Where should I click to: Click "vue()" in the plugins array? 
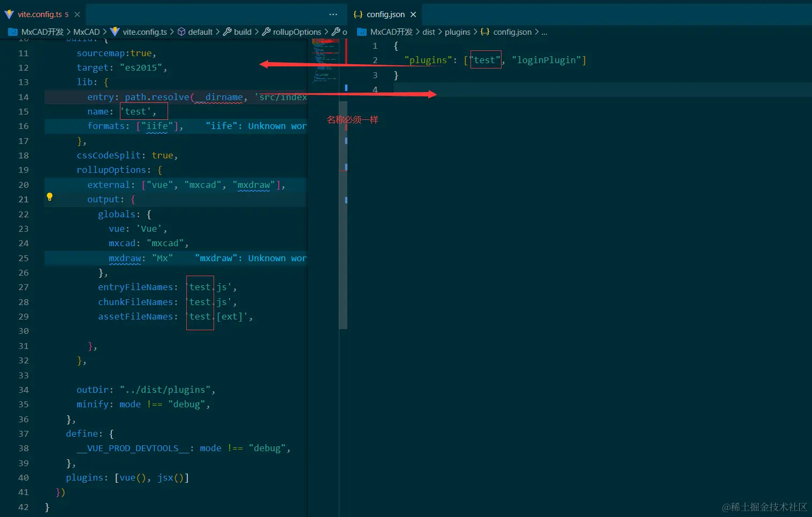[133, 477]
